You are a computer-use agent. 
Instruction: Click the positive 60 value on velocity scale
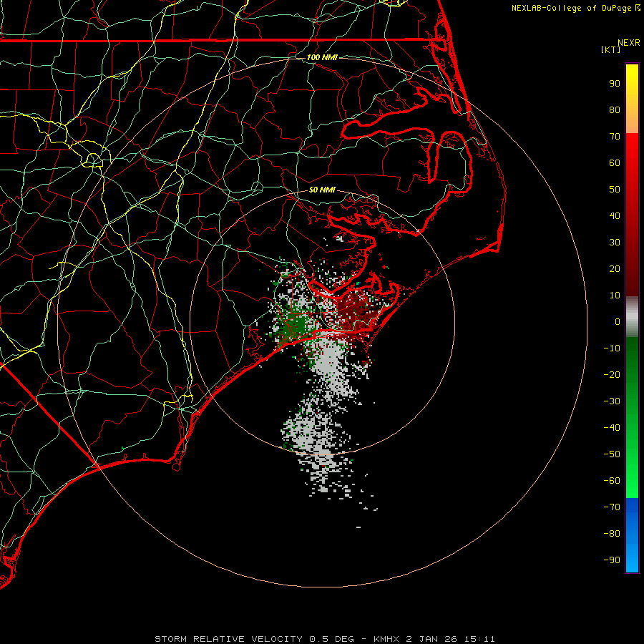pyautogui.click(x=615, y=163)
